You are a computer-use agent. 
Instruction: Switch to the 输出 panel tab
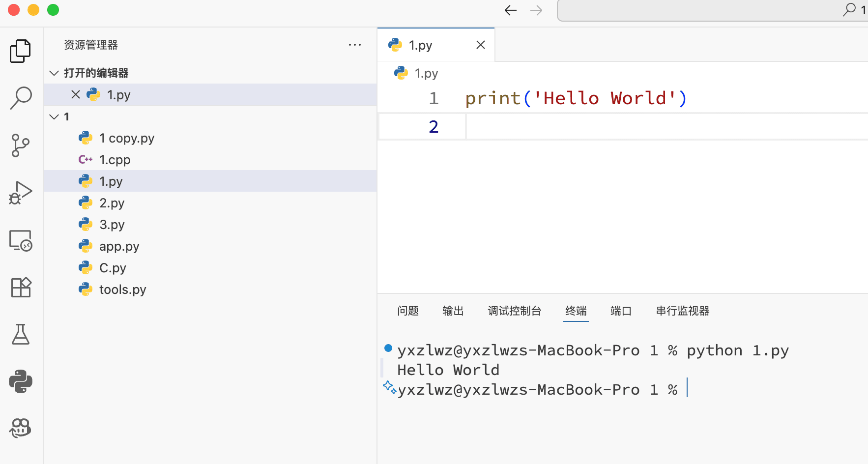453,311
